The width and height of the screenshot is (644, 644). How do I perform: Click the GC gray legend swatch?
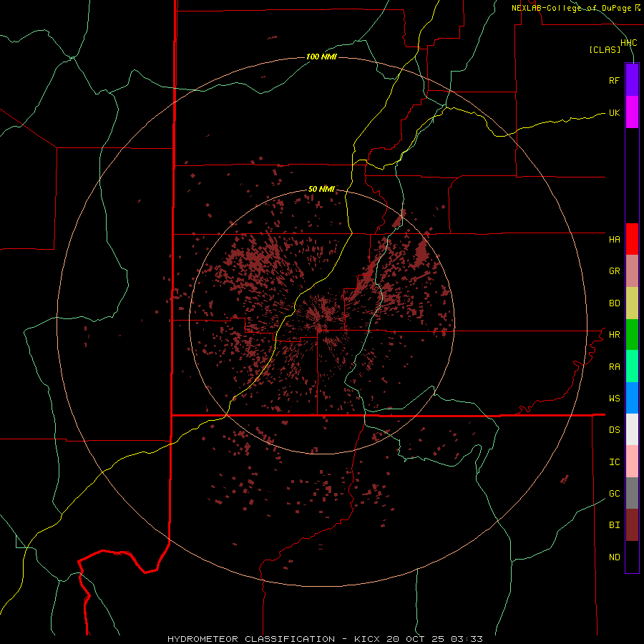632,493
